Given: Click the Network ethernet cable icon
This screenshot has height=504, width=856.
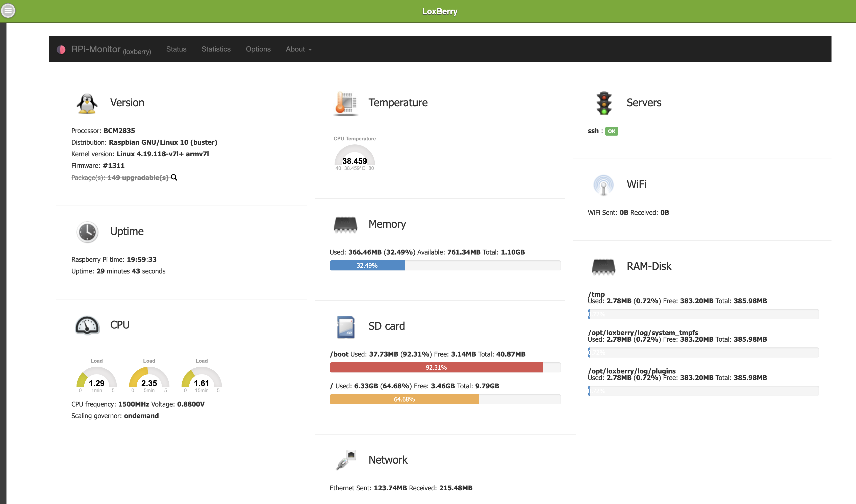Looking at the screenshot, I should point(345,460).
